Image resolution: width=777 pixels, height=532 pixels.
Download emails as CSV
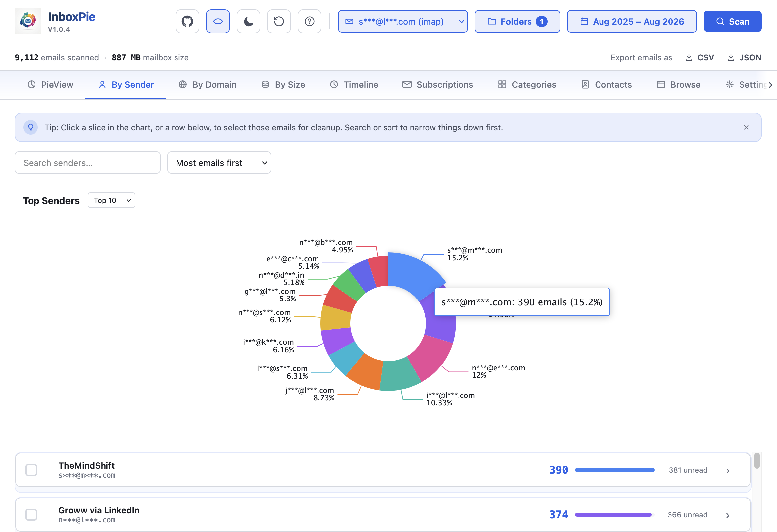point(700,57)
